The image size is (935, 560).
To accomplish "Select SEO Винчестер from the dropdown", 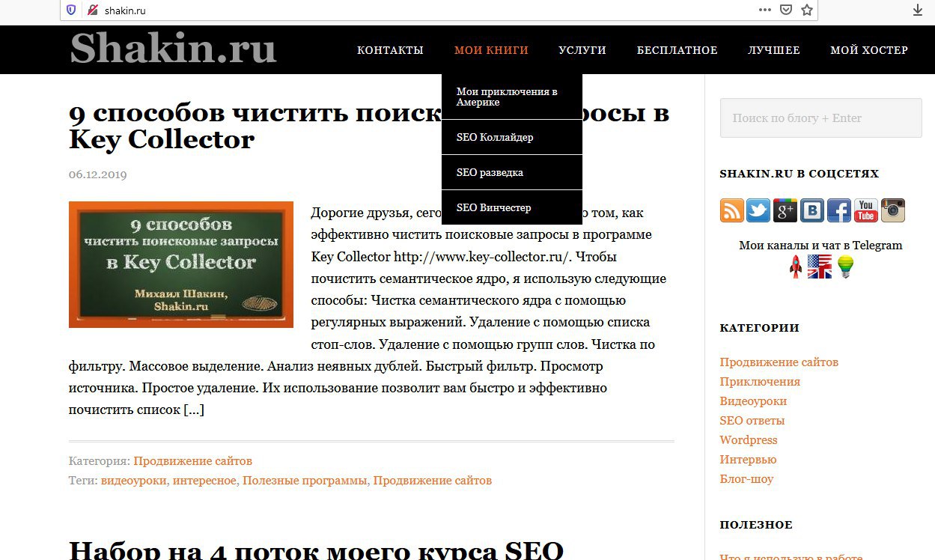I will (x=512, y=207).
